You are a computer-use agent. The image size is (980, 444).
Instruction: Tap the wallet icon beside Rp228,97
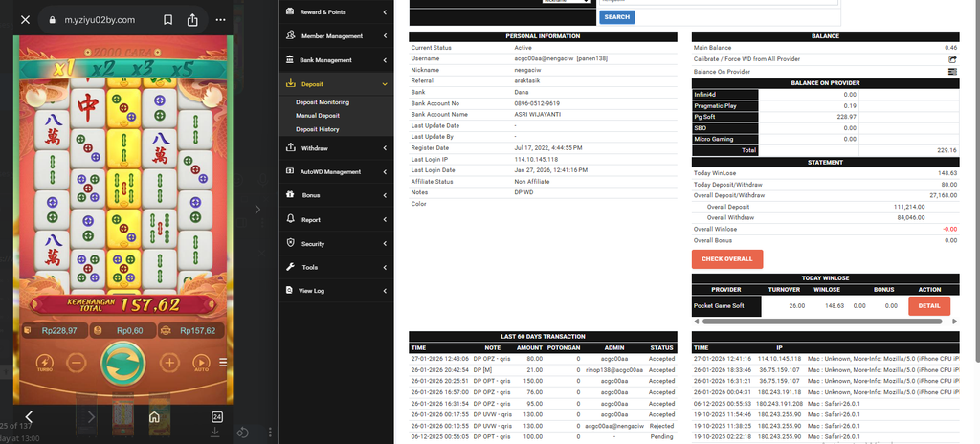28,330
